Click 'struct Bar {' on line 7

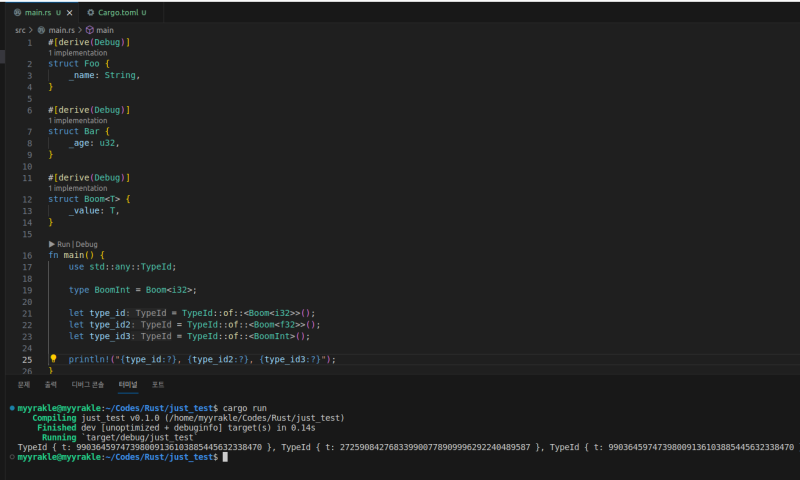[x=79, y=131]
